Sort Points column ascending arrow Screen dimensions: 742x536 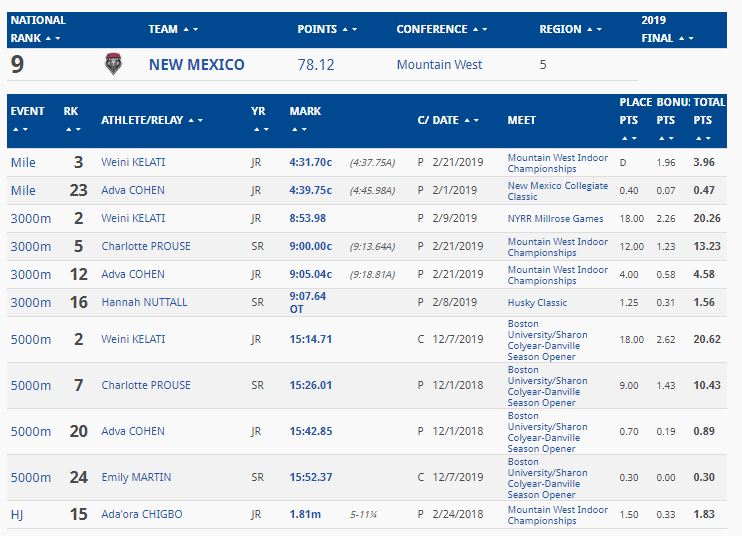[x=345, y=29]
